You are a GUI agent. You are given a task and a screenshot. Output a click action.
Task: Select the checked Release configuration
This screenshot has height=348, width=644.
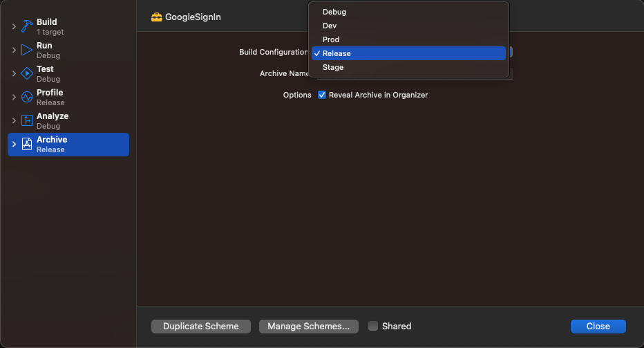click(x=408, y=53)
